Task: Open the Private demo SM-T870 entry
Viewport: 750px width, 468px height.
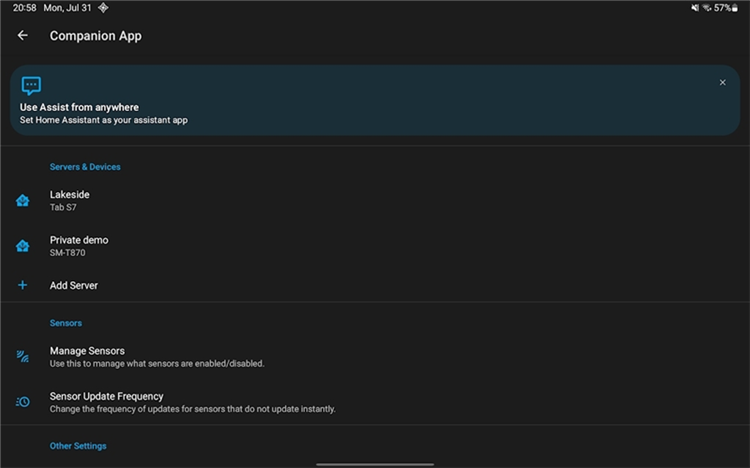Action: (x=79, y=246)
